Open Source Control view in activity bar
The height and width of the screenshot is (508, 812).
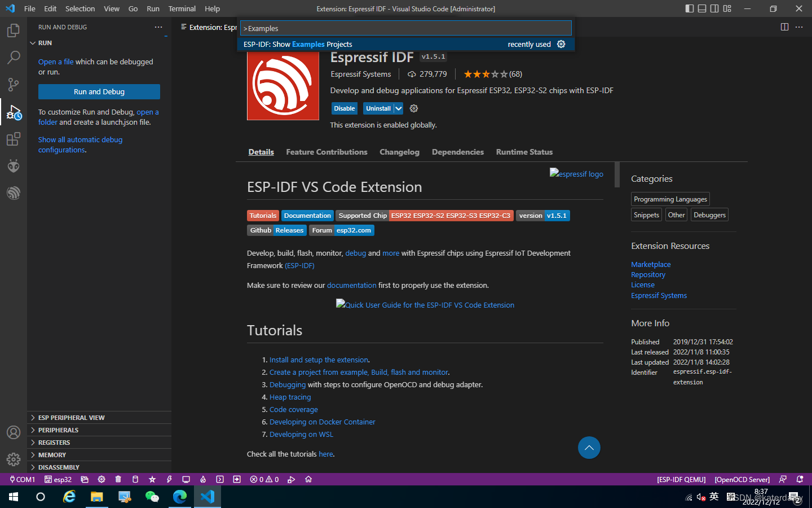click(14, 85)
